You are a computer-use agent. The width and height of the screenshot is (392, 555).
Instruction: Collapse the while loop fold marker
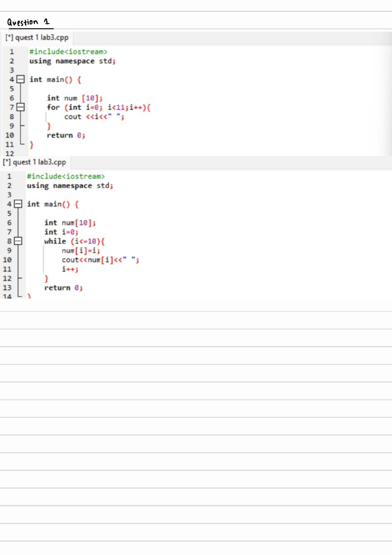coord(18,241)
